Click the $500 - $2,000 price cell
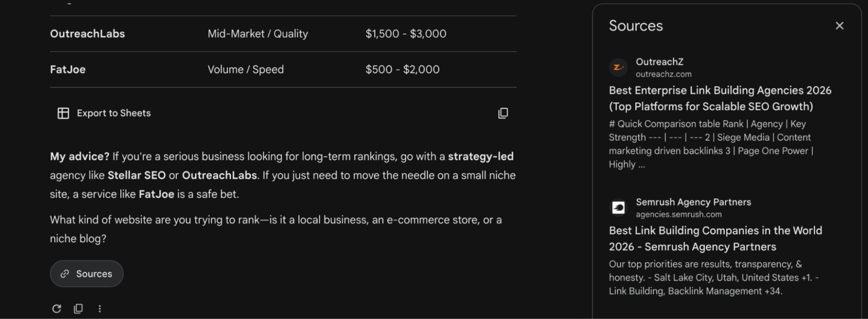This screenshot has width=868, height=319. point(402,70)
